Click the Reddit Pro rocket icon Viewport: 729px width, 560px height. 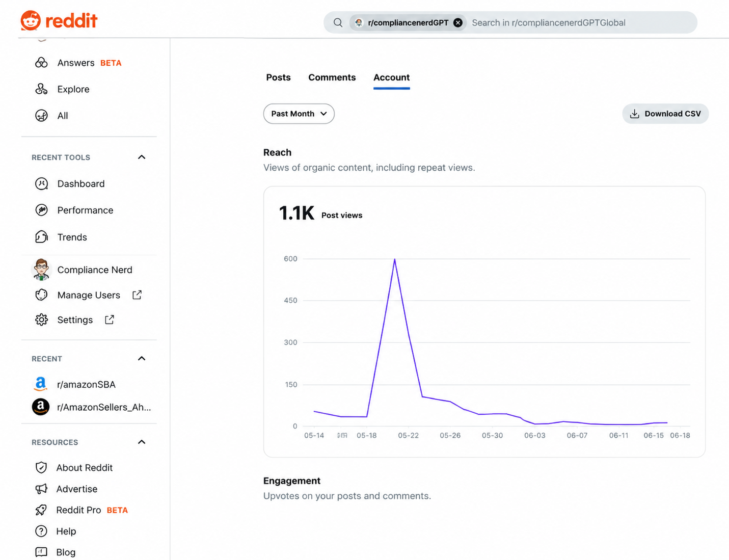point(41,510)
